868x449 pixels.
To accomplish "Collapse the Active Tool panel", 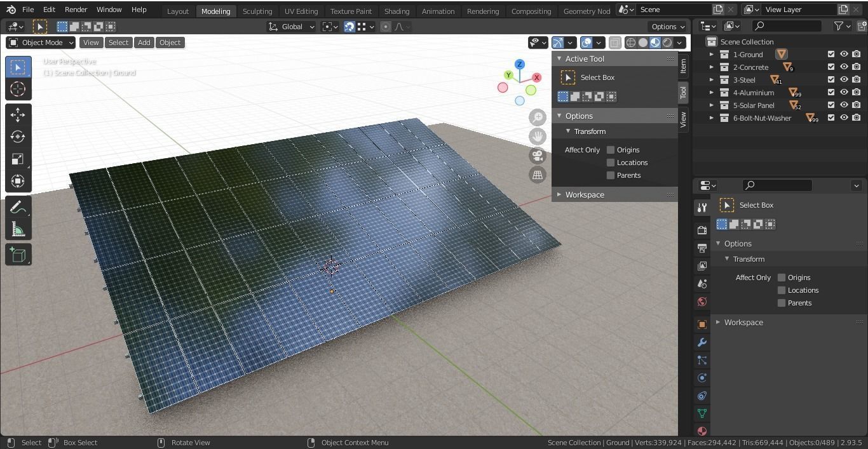I will click(x=559, y=58).
